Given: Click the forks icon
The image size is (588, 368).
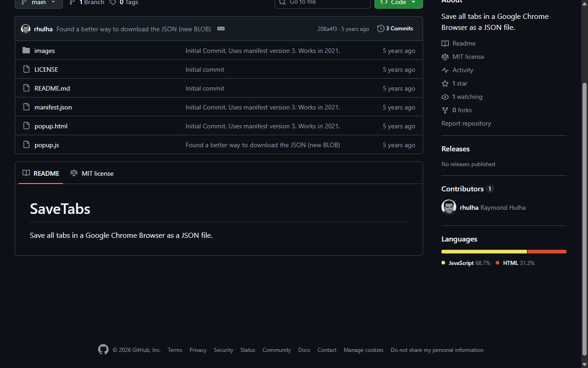Looking at the screenshot, I should coord(445,110).
